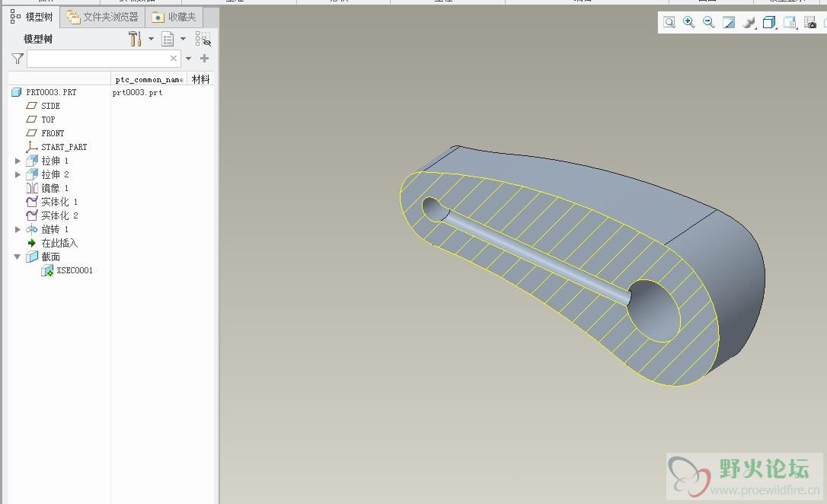This screenshot has height=504, width=827.
Task: Click the Repaint screen icon
Action: tap(728, 22)
